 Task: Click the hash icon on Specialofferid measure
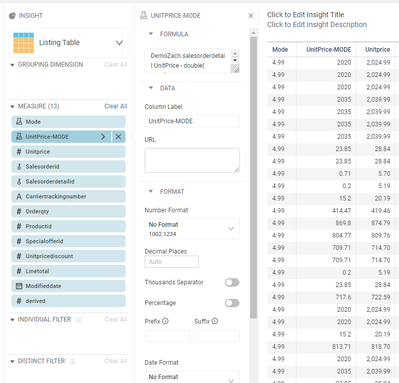pos(19,241)
